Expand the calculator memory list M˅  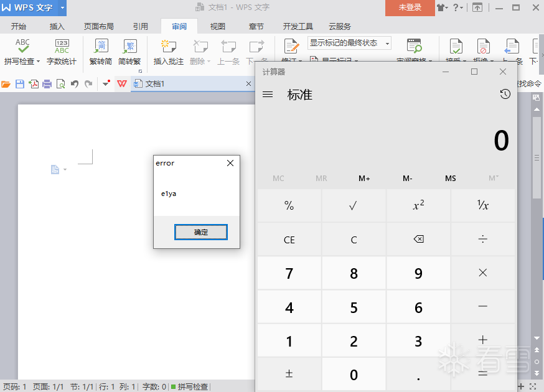click(494, 179)
